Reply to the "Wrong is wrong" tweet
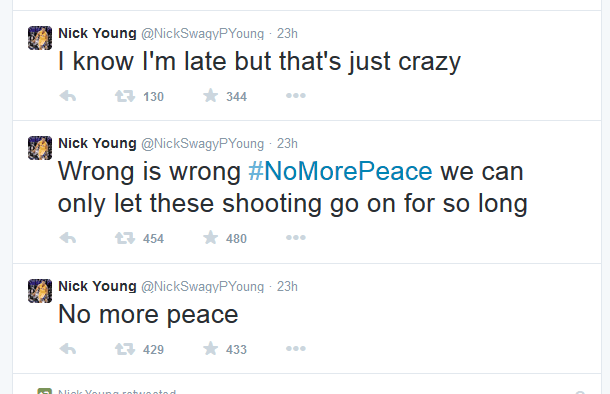This screenshot has height=394, width=610. [x=68, y=238]
